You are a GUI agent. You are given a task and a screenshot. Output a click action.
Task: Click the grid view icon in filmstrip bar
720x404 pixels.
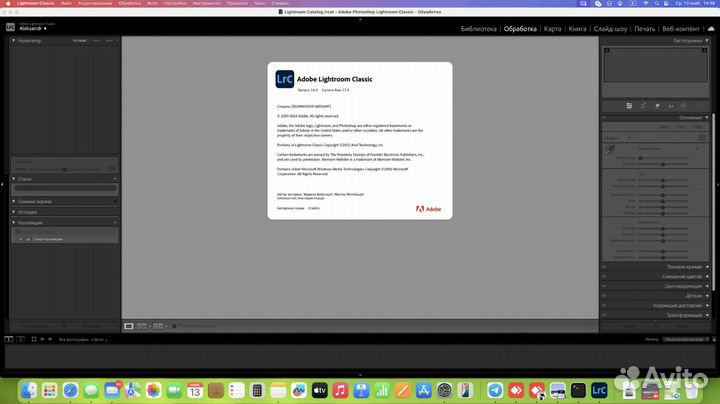(34, 339)
